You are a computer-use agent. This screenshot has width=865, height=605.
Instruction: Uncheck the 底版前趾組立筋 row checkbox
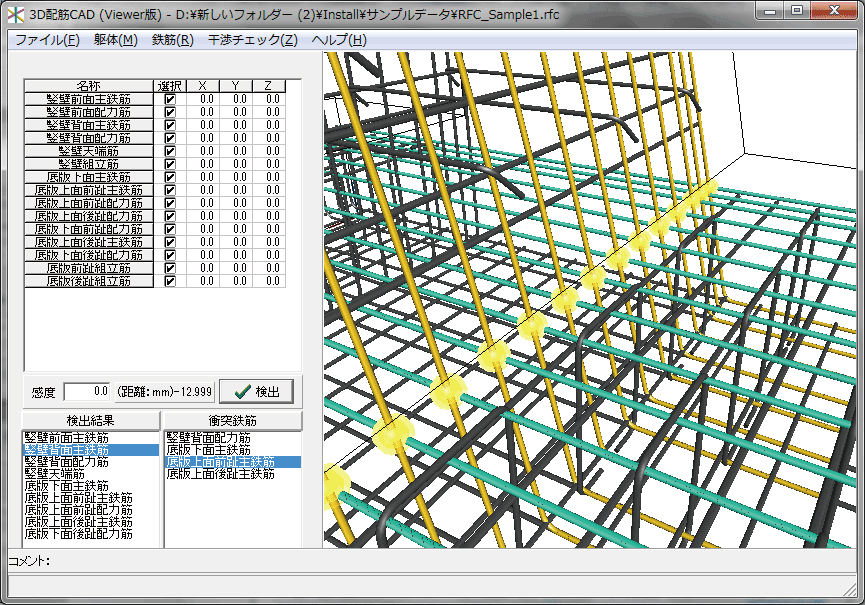pyautogui.click(x=170, y=268)
